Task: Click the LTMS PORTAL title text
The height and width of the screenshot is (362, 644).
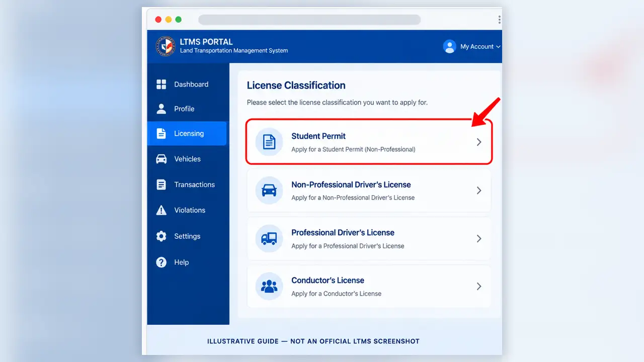Action: coord(206,42)
